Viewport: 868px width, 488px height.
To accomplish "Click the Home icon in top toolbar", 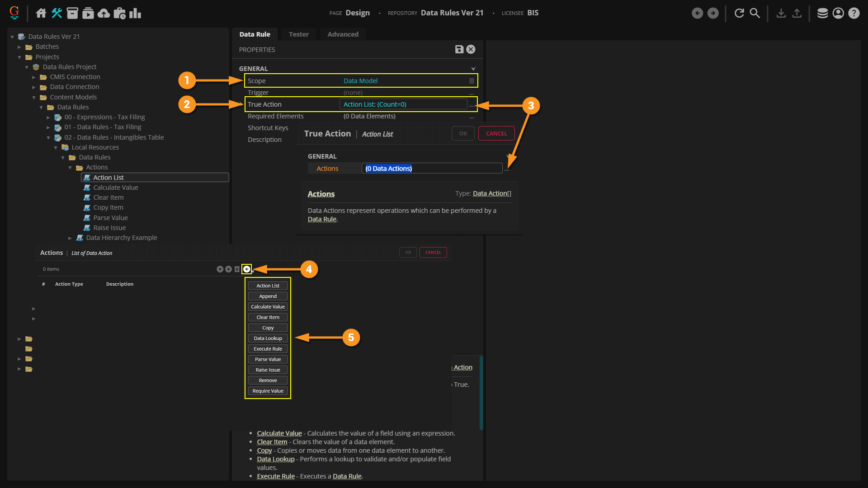I will point(41,13).
